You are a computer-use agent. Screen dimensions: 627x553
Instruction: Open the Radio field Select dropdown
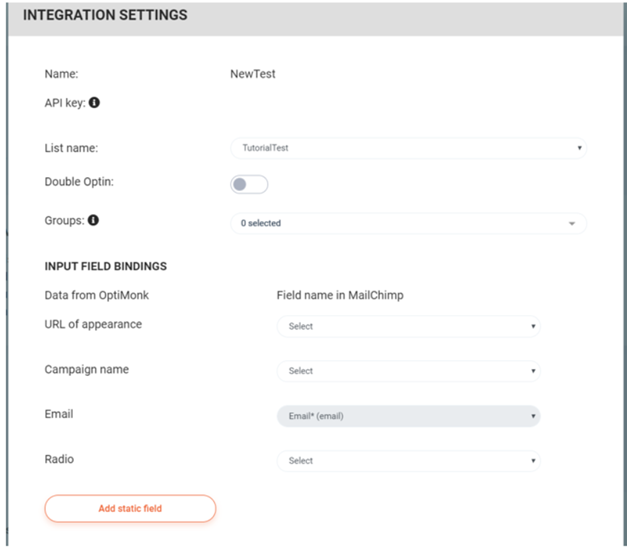pos(408,461)
